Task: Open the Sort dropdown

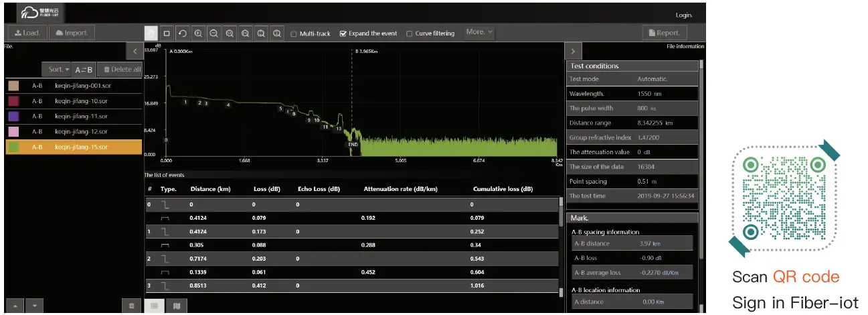Action: (58, 69)
